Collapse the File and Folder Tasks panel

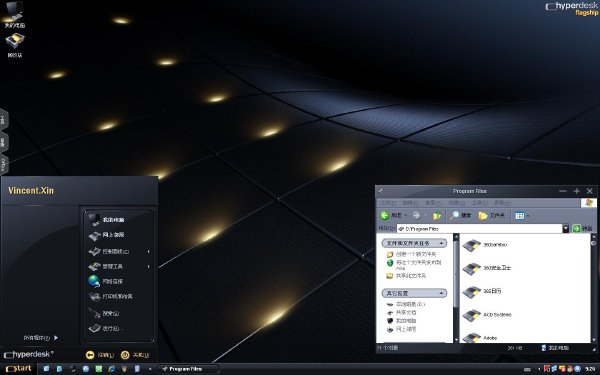click(x=442, y=243)
